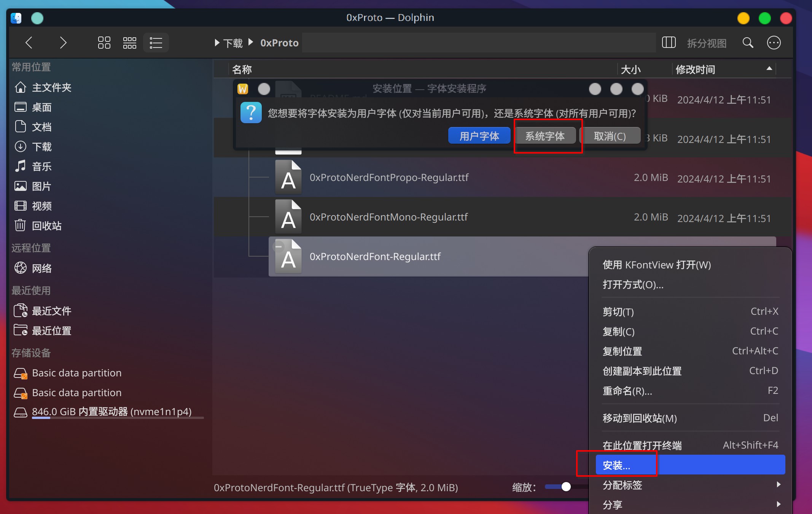The image size is (812, 514).
Task: Choose 安装... from context menu
Action: click(x=690, y=465)
